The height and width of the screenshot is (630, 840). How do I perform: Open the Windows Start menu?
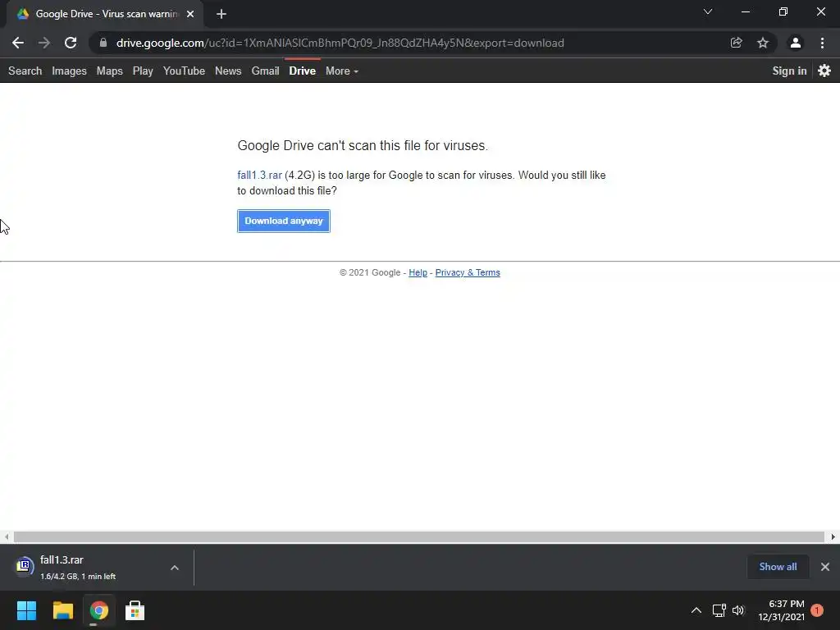point(27,610)
